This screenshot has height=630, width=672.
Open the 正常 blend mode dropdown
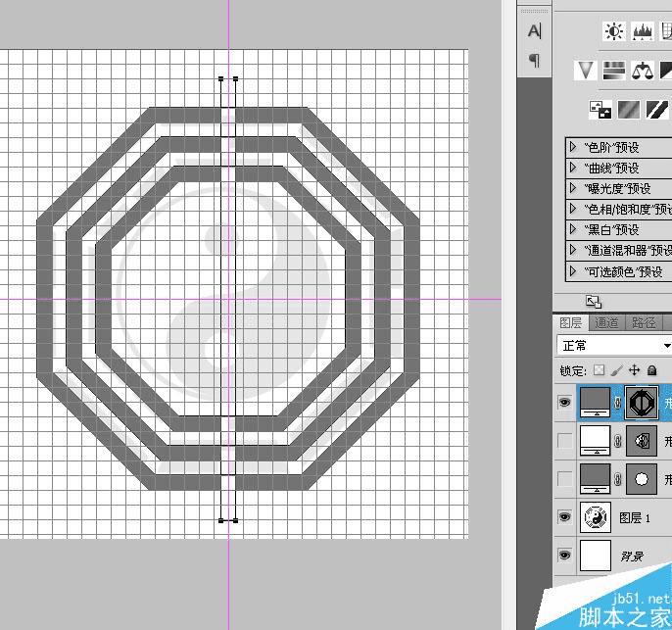click(x=614, y=346)
